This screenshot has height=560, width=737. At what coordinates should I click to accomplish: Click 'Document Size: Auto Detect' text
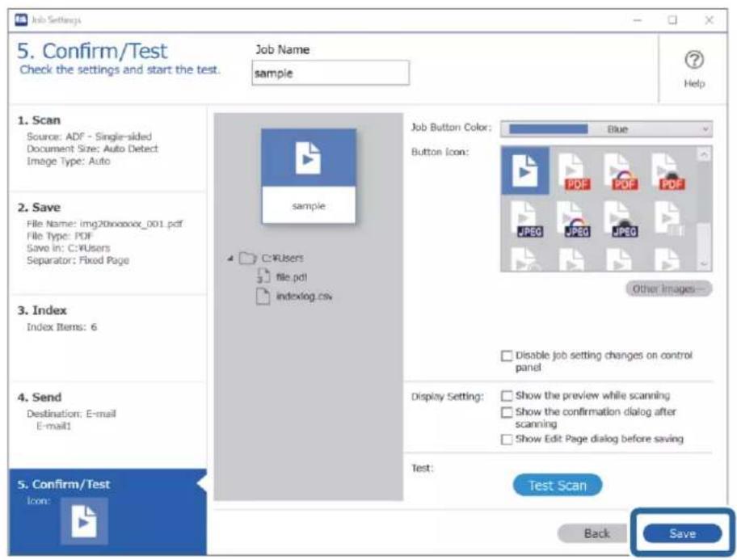(x=92, y=149)
